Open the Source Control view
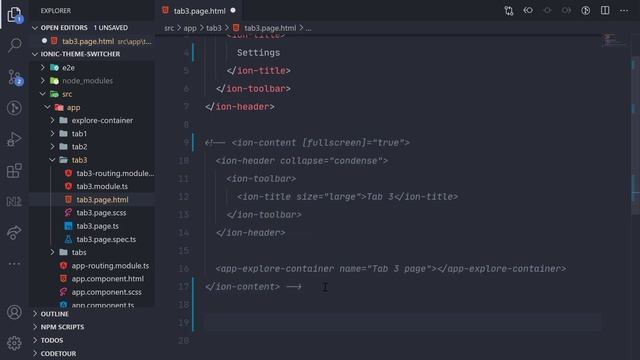This screenshot has height=360, width=640. pyautogui.click(x=15, y=77)
